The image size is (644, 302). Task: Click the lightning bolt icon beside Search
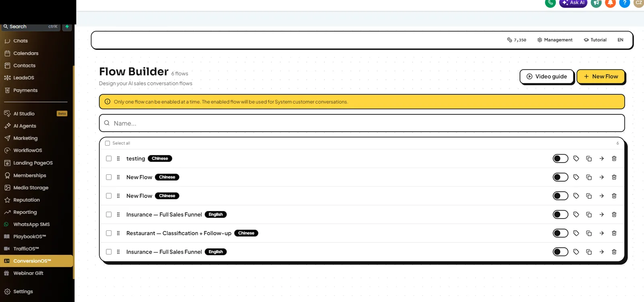point(67,27)
